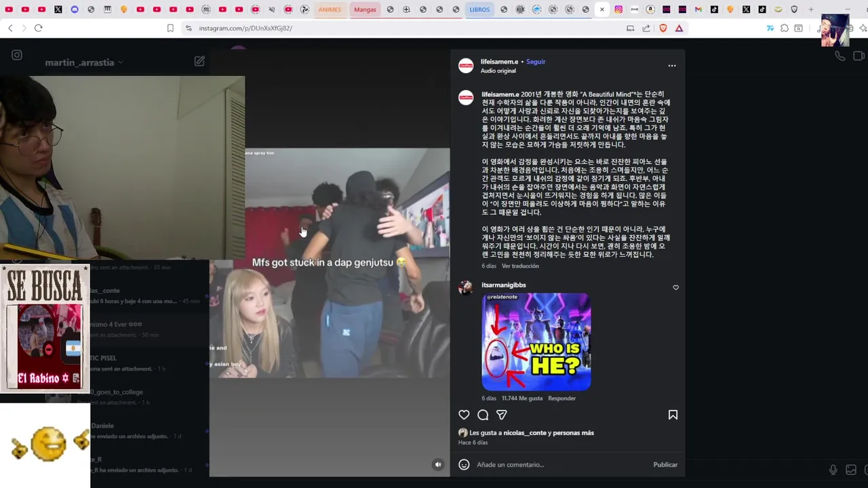
Task: Click the microphone icon in message bar
Action: 833,470
